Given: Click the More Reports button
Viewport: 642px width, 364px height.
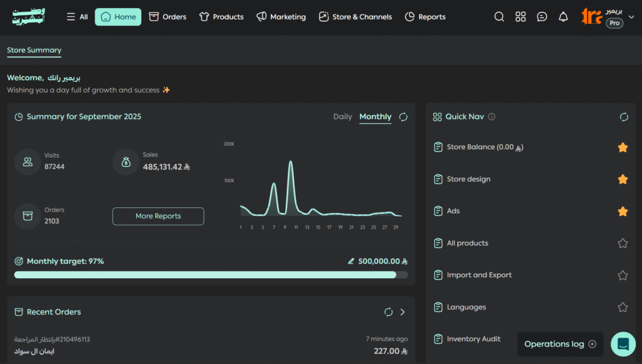Looking at the screenshot, I should pos(158,216).
